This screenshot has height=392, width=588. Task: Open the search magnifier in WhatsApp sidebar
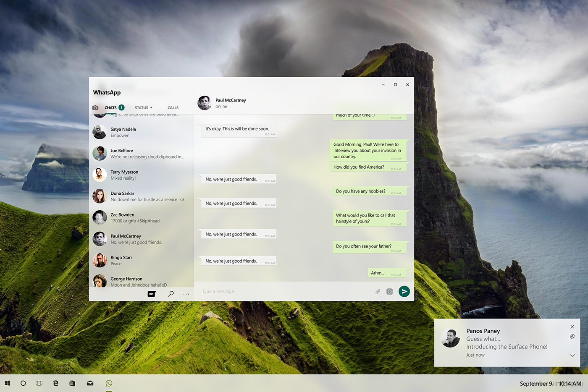(171, 294)
